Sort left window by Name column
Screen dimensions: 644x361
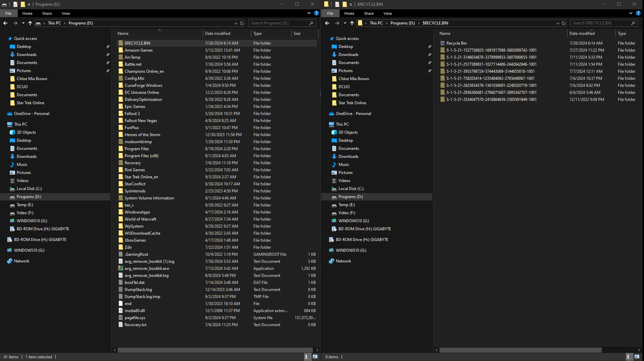(159, 34)
